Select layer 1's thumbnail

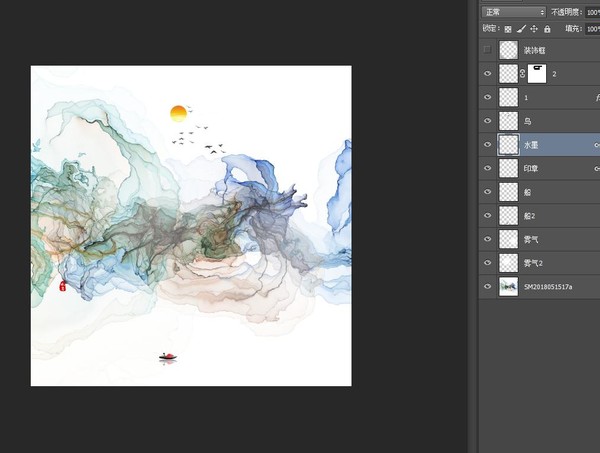tap(509, 97)
